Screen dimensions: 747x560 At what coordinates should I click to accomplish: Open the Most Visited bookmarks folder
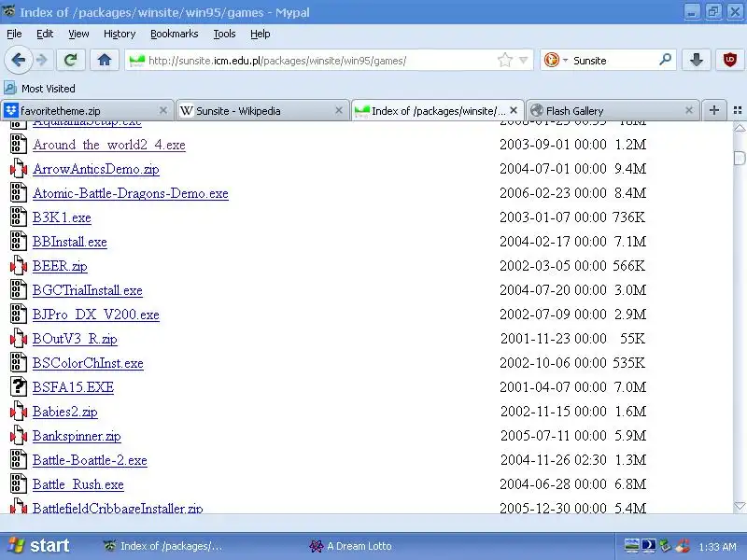click(x=39, y=89)
